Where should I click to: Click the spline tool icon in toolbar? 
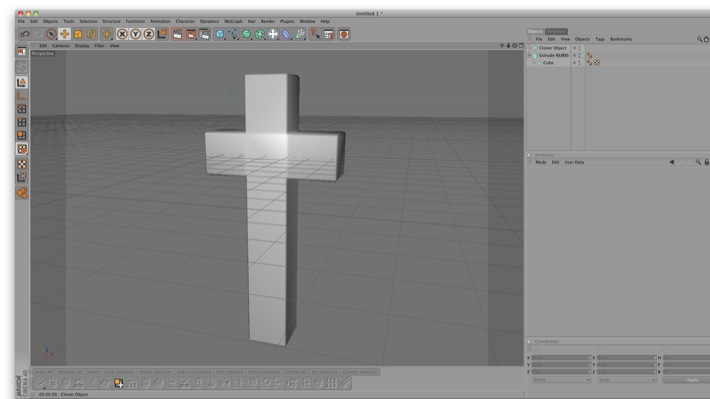[x=233, y=34]
